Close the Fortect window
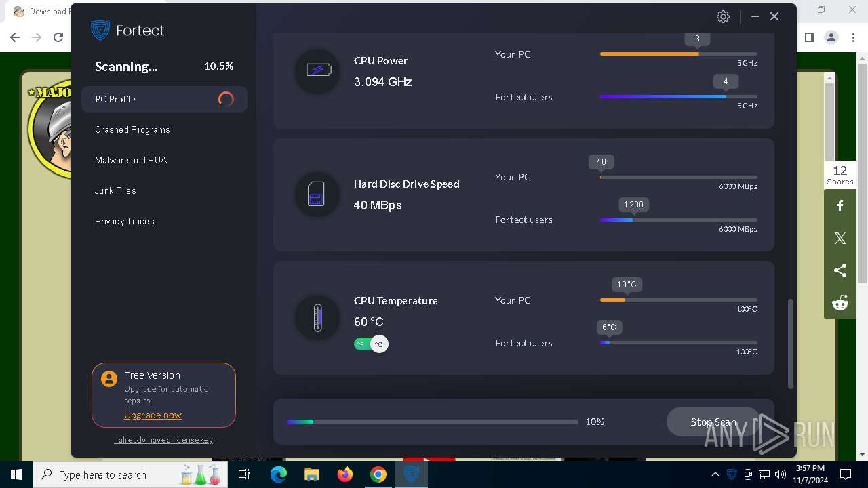Viewport: 868px width, 488px height. (x=774, y=16)
